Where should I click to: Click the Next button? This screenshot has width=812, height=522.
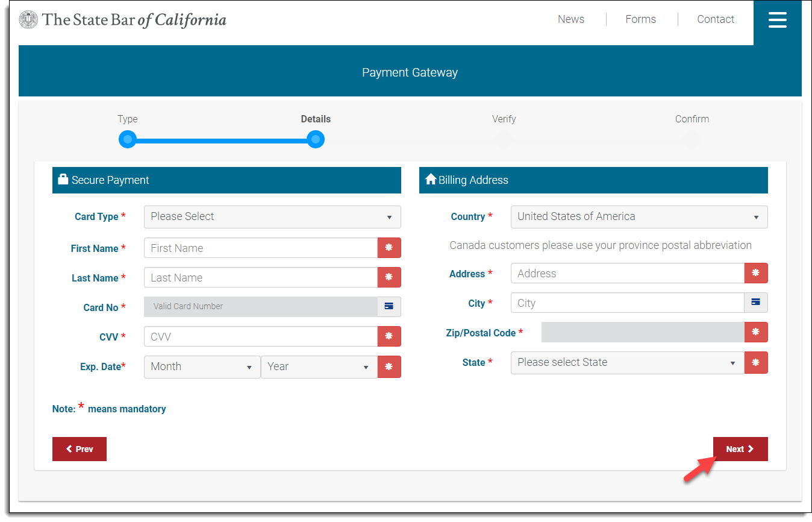pyautogui.click(x=740, y=449)
